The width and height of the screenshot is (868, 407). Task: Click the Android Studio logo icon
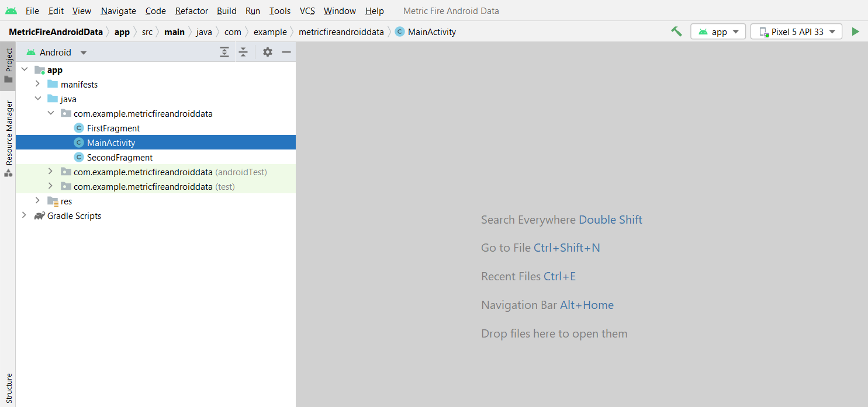[11, 11]
